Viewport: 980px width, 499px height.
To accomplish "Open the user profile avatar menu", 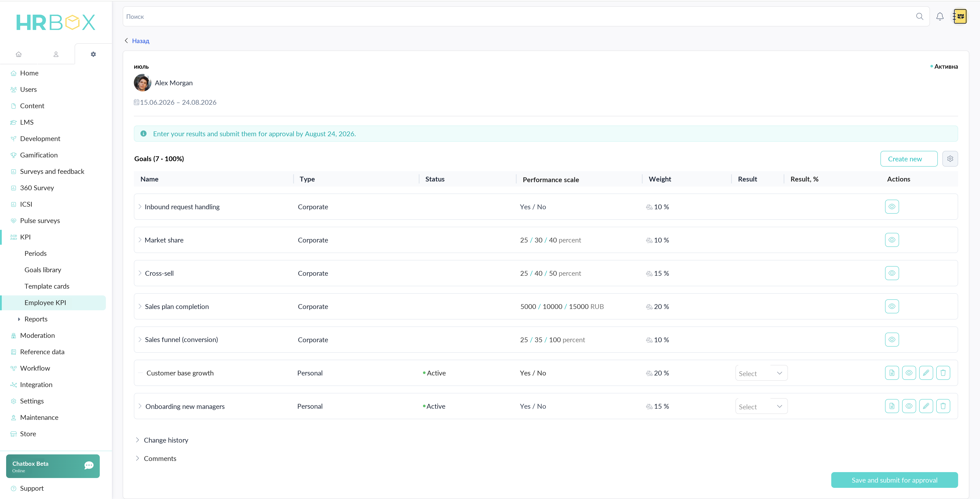I will 960,16.
